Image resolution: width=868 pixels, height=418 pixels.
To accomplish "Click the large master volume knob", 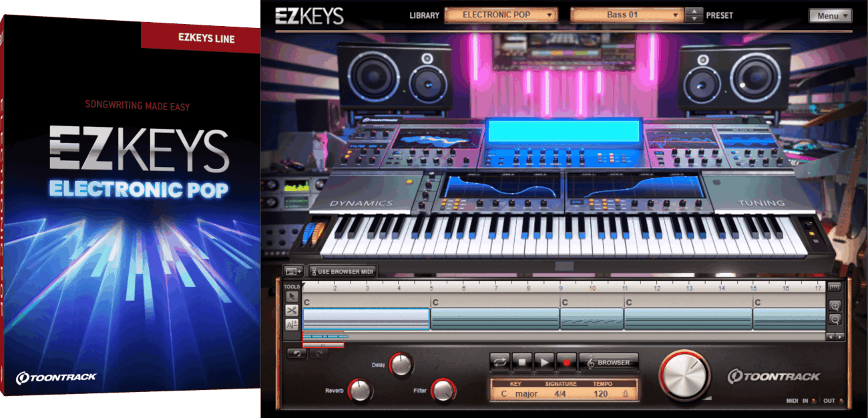I will [685, 375].
